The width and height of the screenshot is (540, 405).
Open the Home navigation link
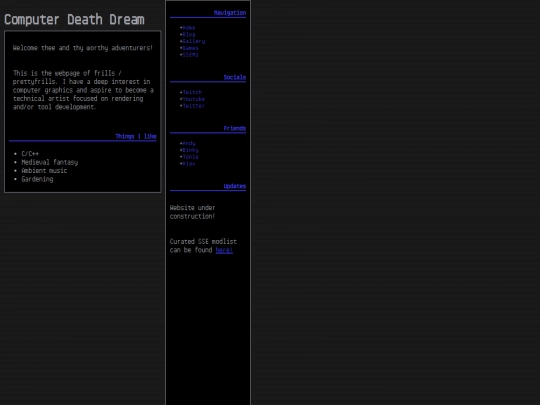(x=189, y=28)
